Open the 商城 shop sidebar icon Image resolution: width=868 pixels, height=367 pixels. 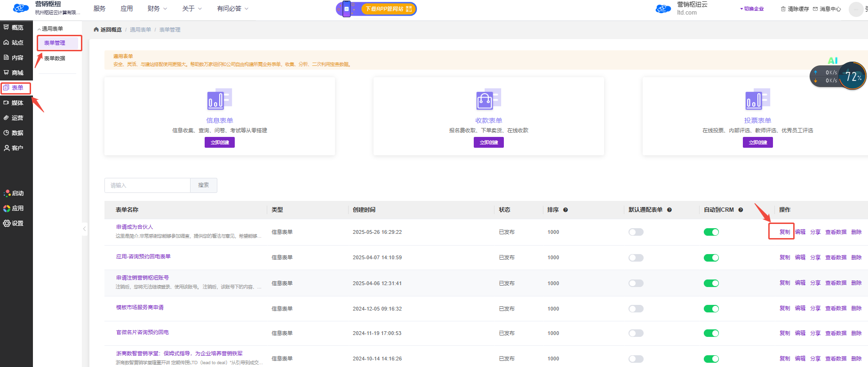point(7,72)
